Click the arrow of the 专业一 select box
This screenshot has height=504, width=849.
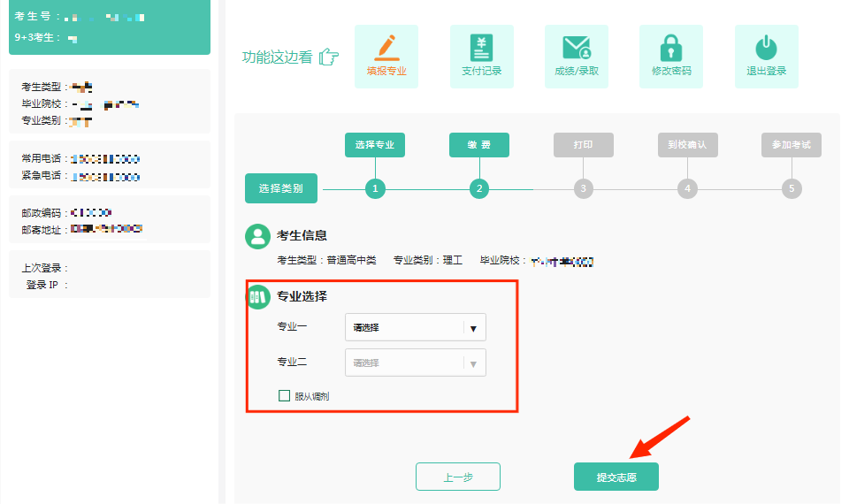tap(473, 328)
